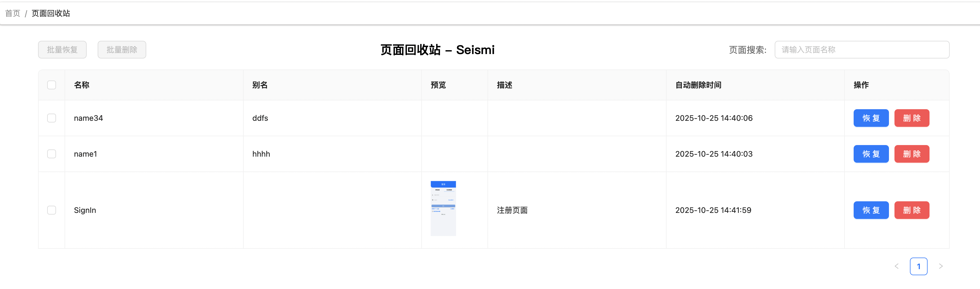980x289 pixels.
Task: Click the previous page arrow in pagination
Action: [896, 266]
